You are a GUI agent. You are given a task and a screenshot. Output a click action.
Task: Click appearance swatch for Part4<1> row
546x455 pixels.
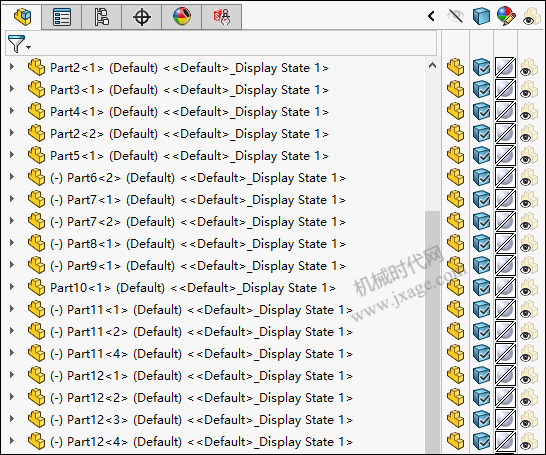point(506,111)
